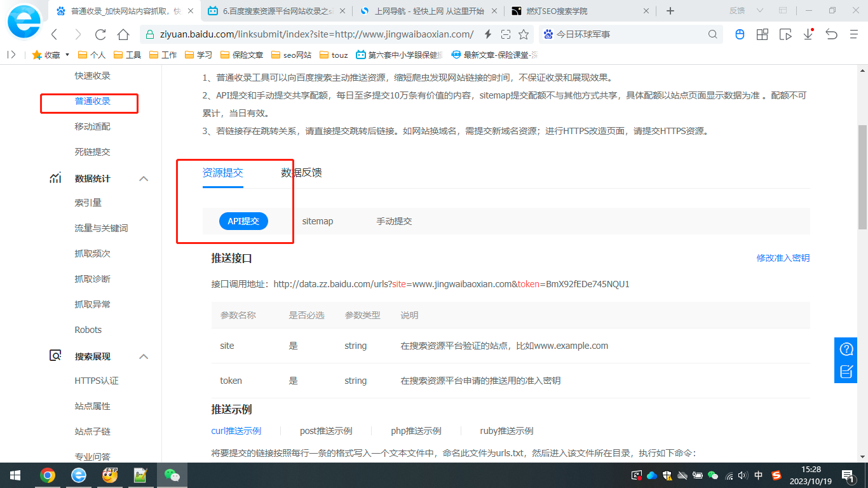Open the FTP client taskbar icon
The image size is (868, 488).
click(109, 475)
